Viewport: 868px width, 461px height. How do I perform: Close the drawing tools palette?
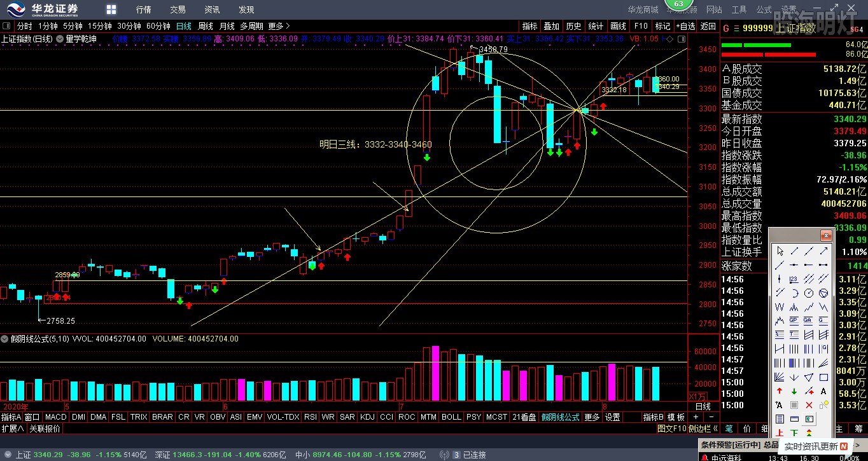click(825, 236)
